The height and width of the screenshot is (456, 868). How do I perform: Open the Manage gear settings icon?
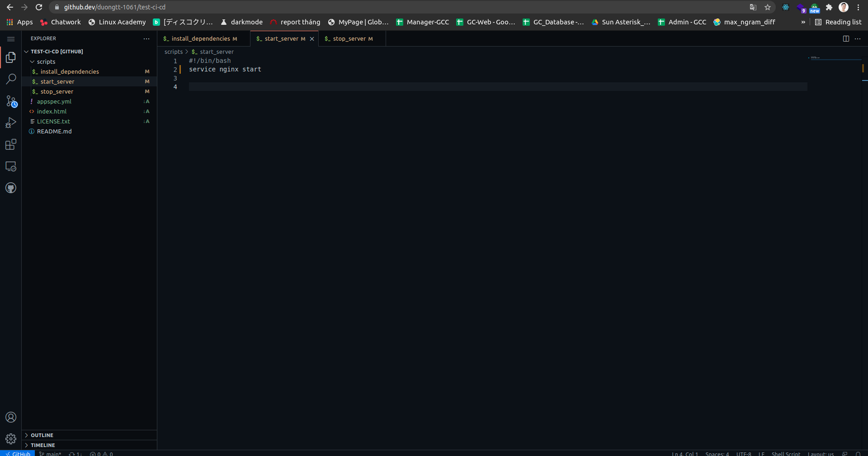click(x=11, y=439)
